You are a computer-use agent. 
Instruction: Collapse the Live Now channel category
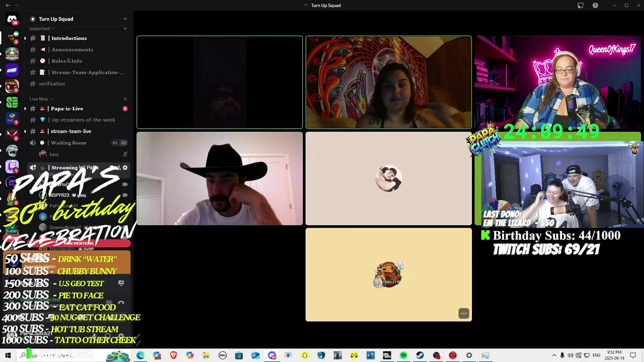41,99
